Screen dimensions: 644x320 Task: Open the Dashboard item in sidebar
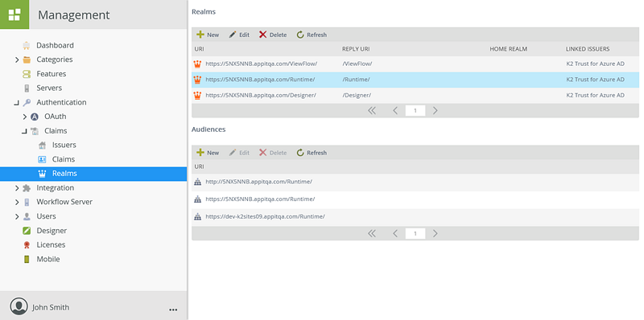coord(55,45)
